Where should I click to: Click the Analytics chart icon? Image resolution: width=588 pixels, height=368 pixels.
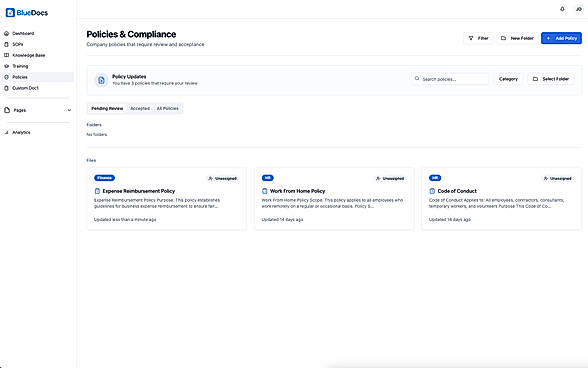[x=6, y=132]
